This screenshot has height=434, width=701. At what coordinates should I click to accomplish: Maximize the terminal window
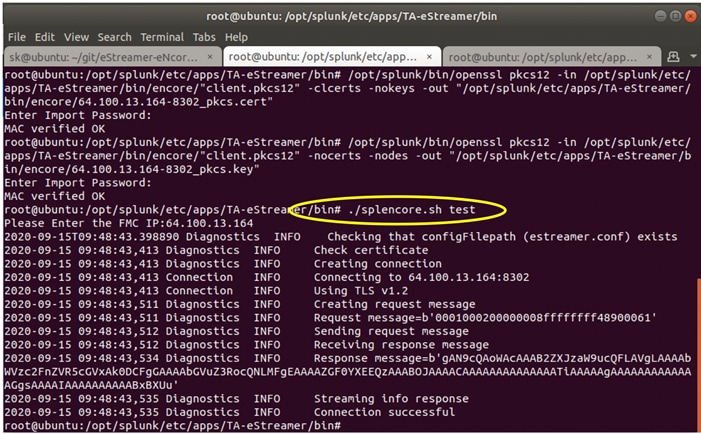coord(676,17)
